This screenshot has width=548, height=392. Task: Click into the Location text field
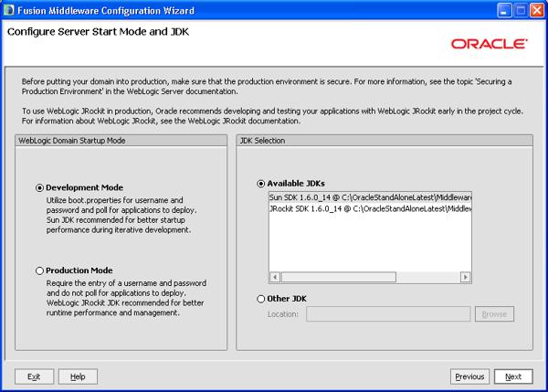tap(388, 314)
